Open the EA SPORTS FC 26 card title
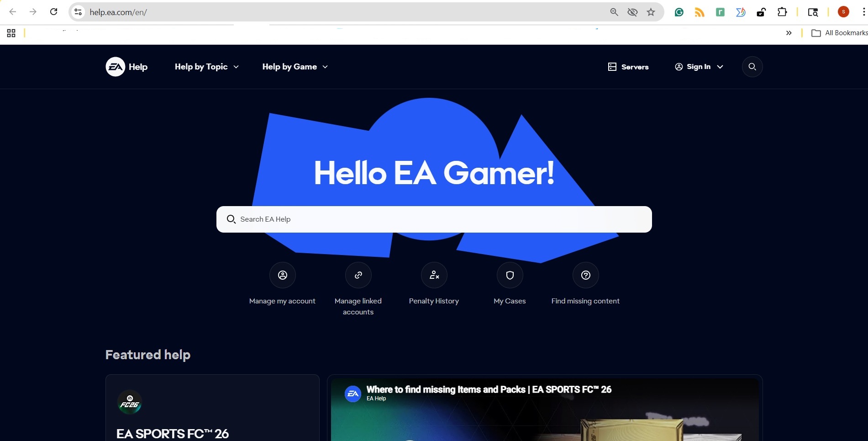This screenshot has height=441, width=868. pyautogui.click(x=173, y=434)
